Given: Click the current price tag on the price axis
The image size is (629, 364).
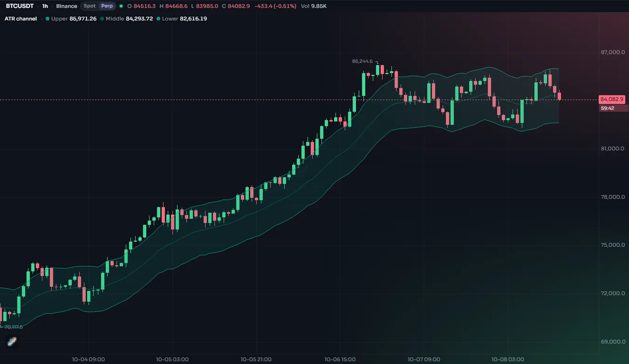Looking at the screenshot, I should [x=611, y=100].
